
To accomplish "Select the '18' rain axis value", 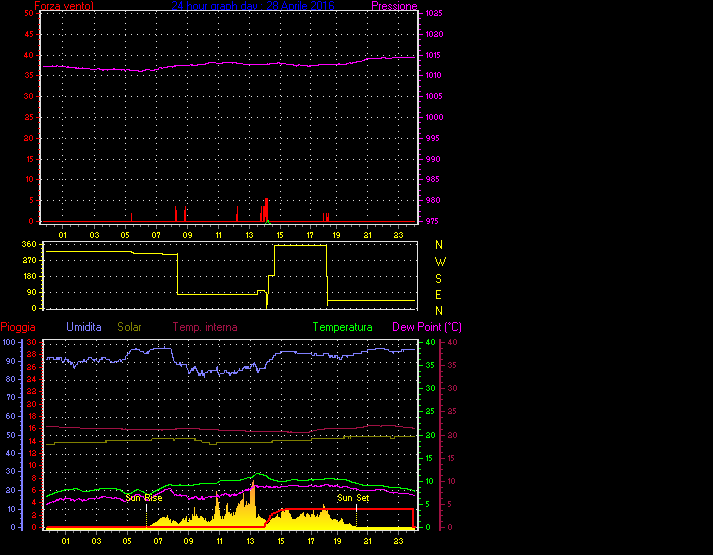I will coord(32,416).
